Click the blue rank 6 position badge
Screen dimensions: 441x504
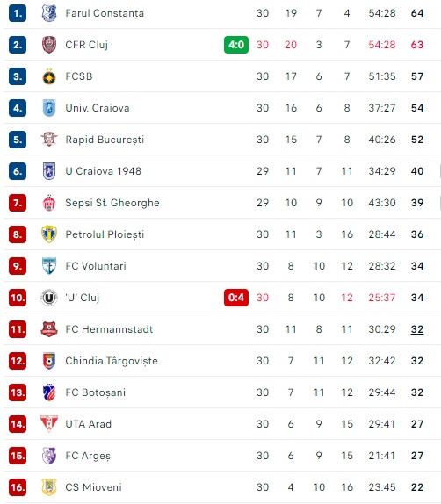(18, 171)
